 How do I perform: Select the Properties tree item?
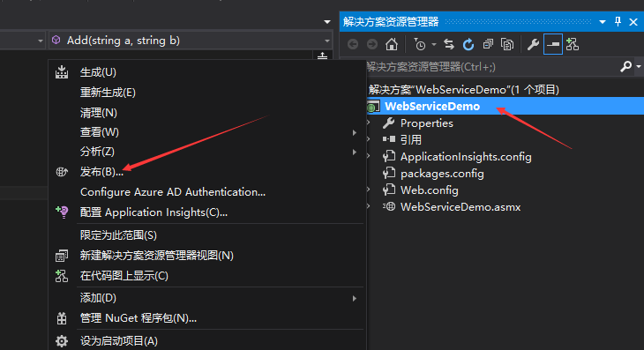[x=427, y=123]
